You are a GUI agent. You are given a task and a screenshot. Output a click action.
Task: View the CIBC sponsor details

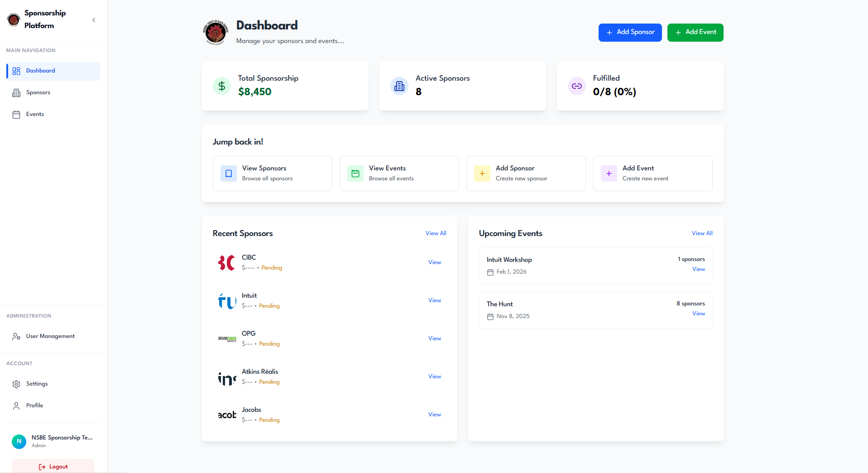click(434, 262)
